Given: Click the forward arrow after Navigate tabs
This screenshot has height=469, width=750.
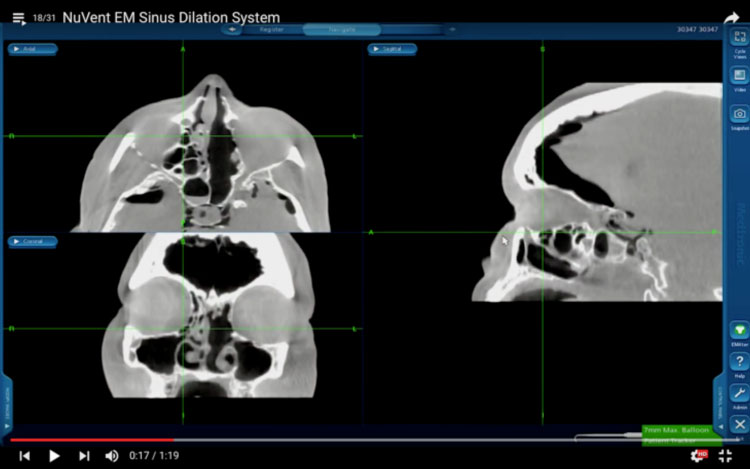Looking at the screenshot, I should (452, 30).
